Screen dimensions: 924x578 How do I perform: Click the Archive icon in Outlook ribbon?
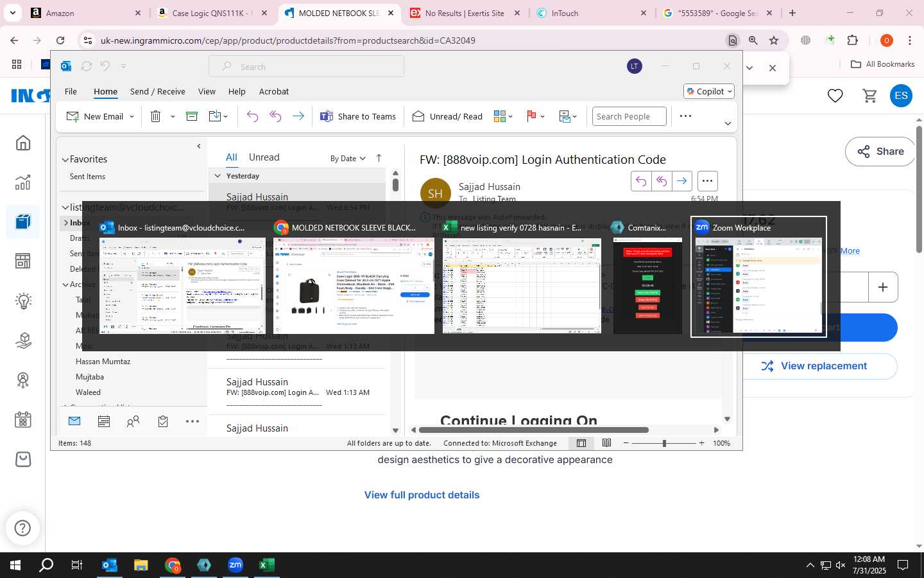click(191, 116)
